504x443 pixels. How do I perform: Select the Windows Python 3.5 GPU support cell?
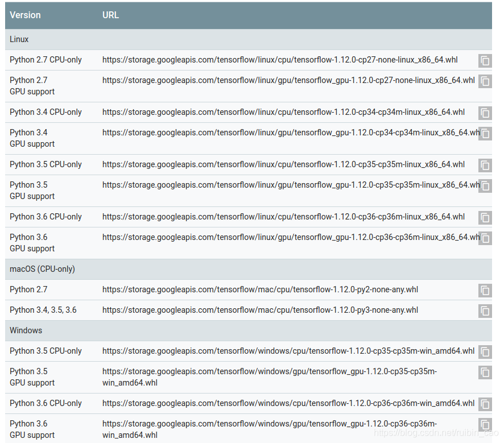click(32, 377)
